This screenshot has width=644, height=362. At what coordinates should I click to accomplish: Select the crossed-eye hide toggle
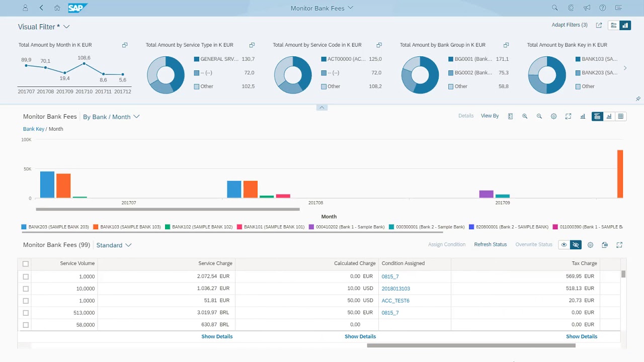(x=576, y=245)
